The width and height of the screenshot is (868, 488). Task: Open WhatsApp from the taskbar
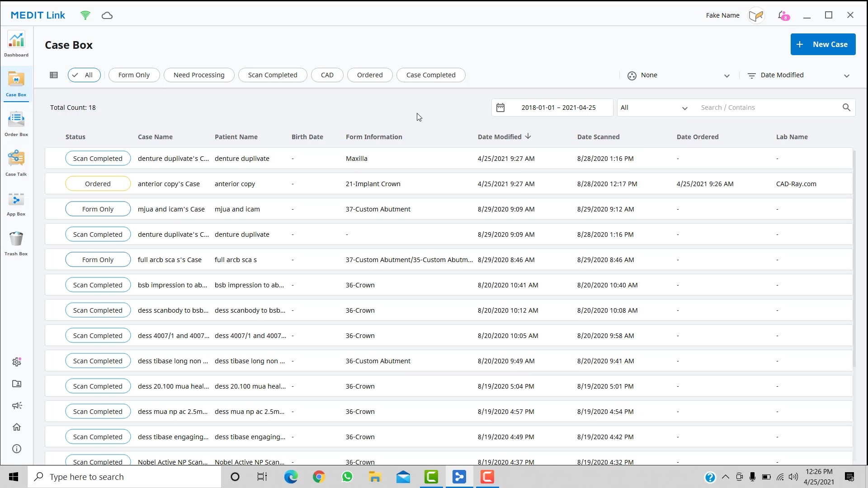coord(347,477)
